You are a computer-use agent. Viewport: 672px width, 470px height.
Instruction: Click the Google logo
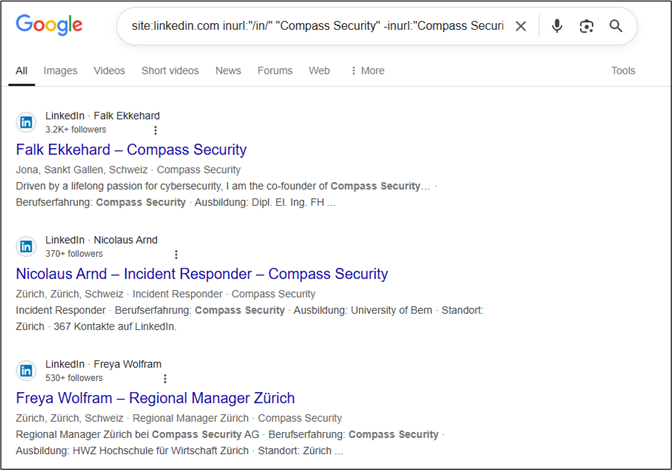click(49, 25)
